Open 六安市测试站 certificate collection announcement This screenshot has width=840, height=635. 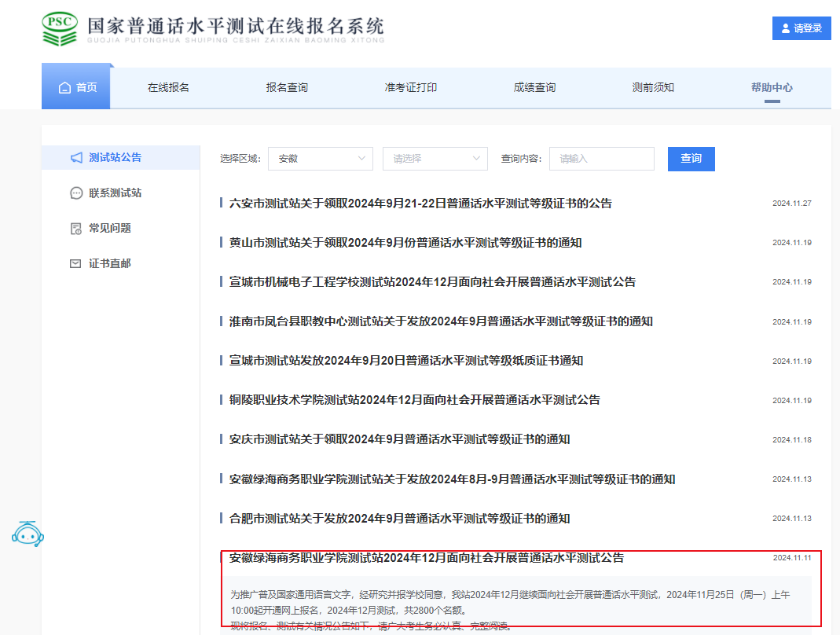click(x=420, y=204)
